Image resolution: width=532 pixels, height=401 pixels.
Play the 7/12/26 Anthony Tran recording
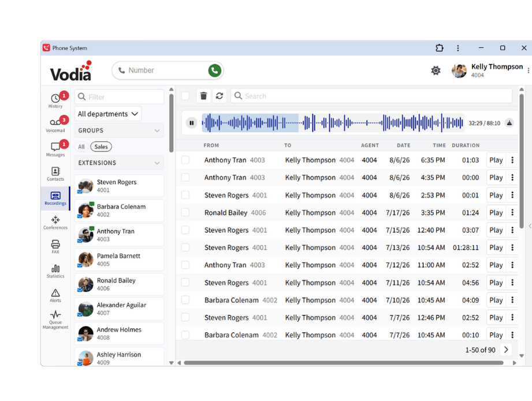[x=496, y=265]
